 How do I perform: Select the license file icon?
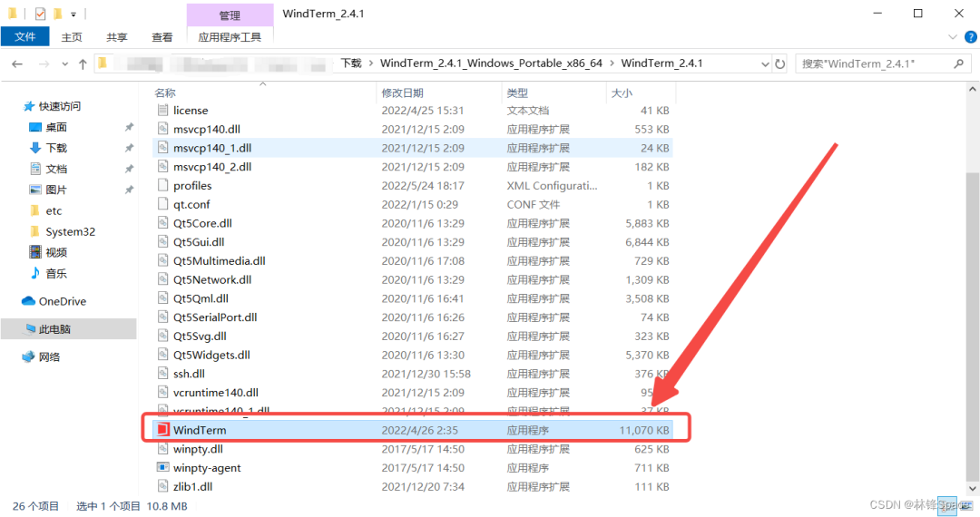[162, 111]
